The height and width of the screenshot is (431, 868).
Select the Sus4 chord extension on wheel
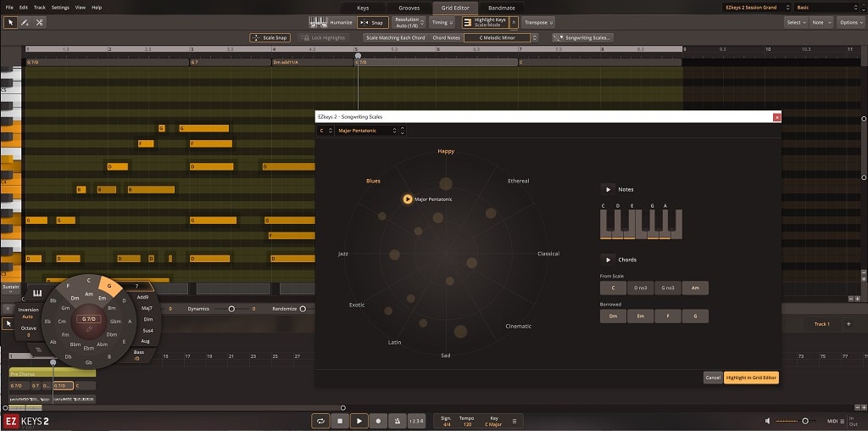point(147,330)
